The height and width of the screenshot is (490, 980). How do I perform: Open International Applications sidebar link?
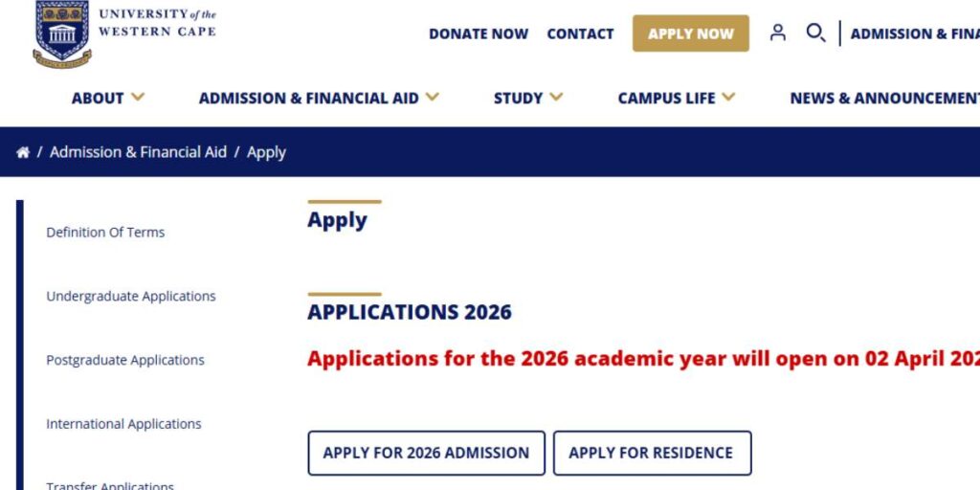123,424
